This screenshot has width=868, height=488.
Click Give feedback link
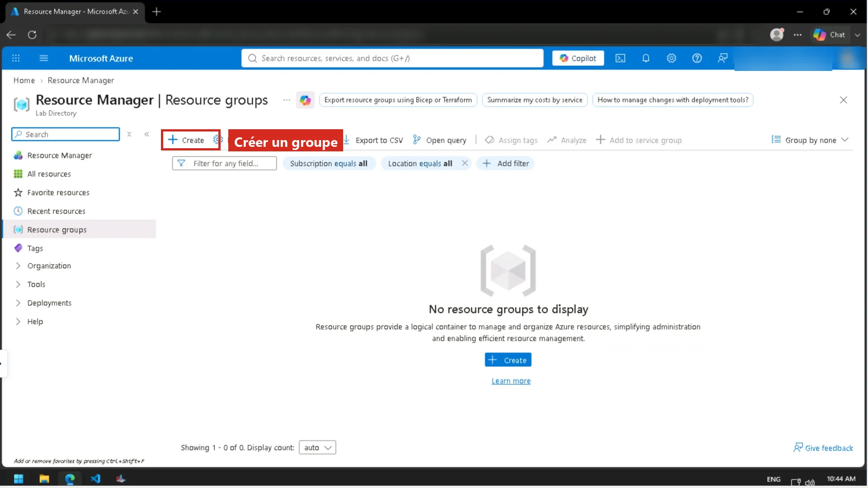[x=823, y=448]
